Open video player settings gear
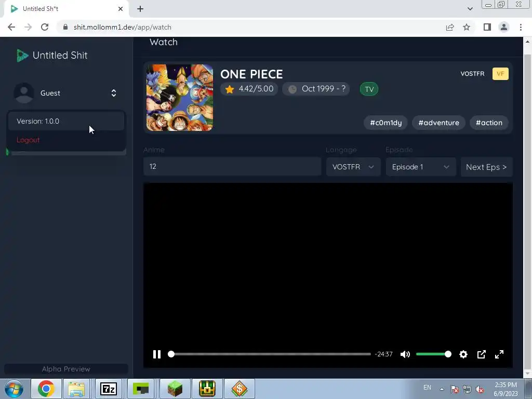The width and height of the screenshot is (532, 399). click(x=463, y=354)
